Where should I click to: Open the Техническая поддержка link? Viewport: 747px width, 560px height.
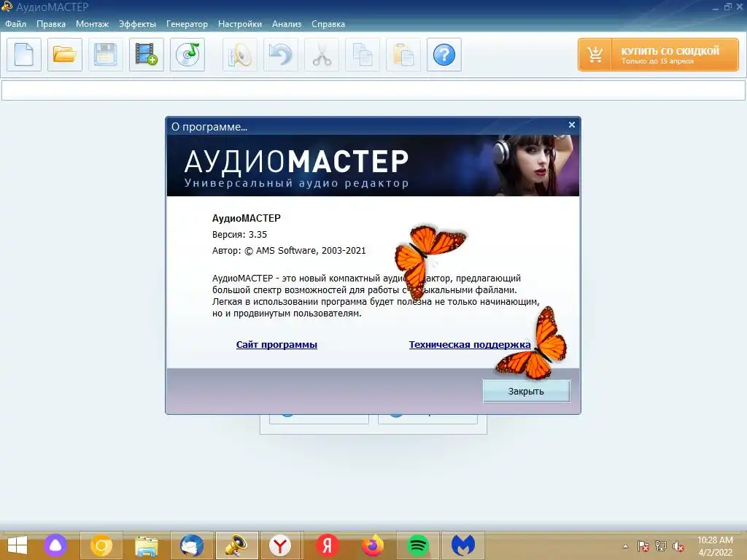tap(470, 344)
